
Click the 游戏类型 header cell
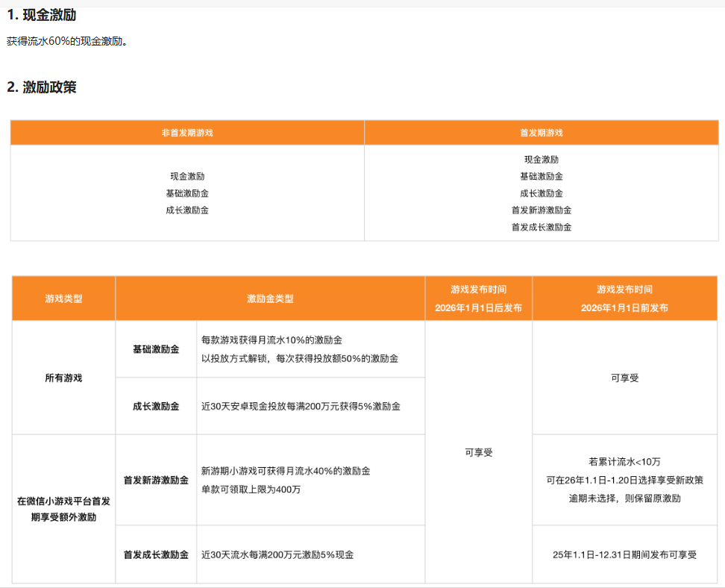click(63, 297)
